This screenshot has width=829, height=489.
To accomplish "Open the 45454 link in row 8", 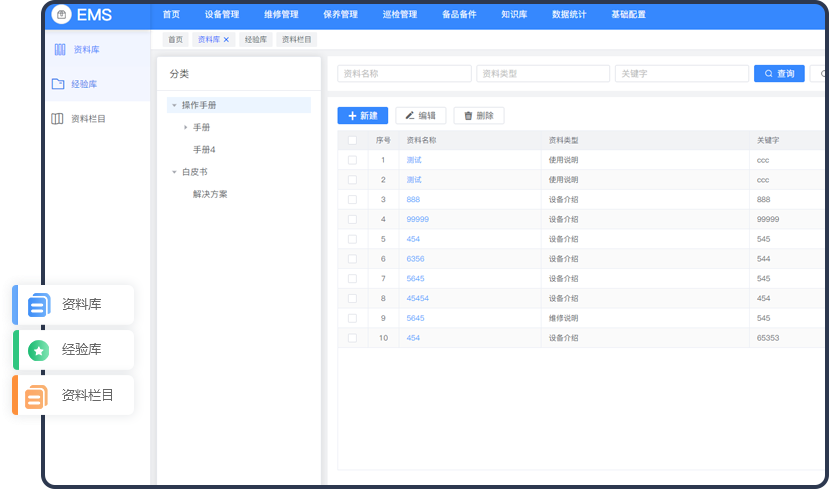I will coord(418,299).
